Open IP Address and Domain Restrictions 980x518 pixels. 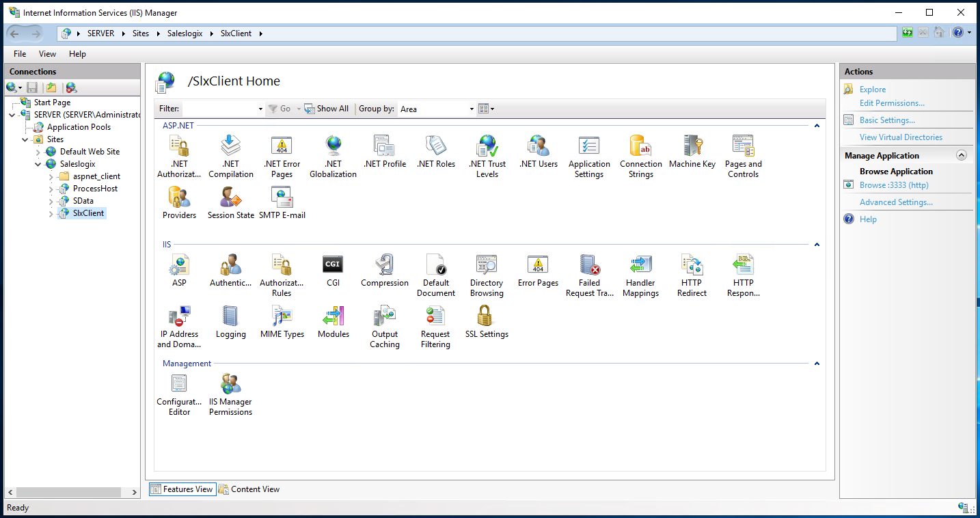point(179,327)
